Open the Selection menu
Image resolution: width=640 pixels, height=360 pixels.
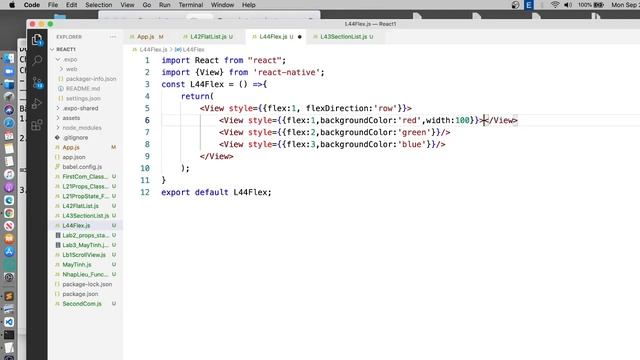click(98, 5)
